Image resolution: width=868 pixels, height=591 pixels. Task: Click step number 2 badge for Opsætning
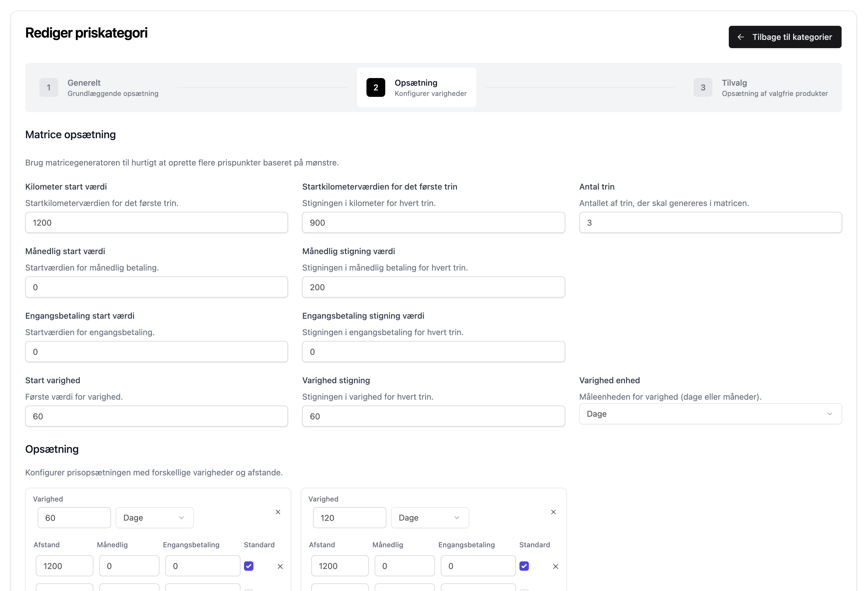[x=375, y=87]
